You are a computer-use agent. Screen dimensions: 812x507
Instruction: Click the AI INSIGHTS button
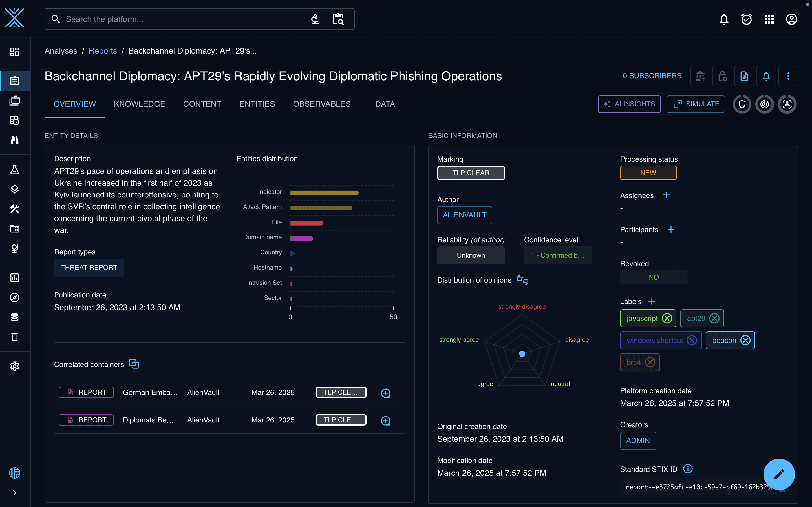click(x=629, y=104)
